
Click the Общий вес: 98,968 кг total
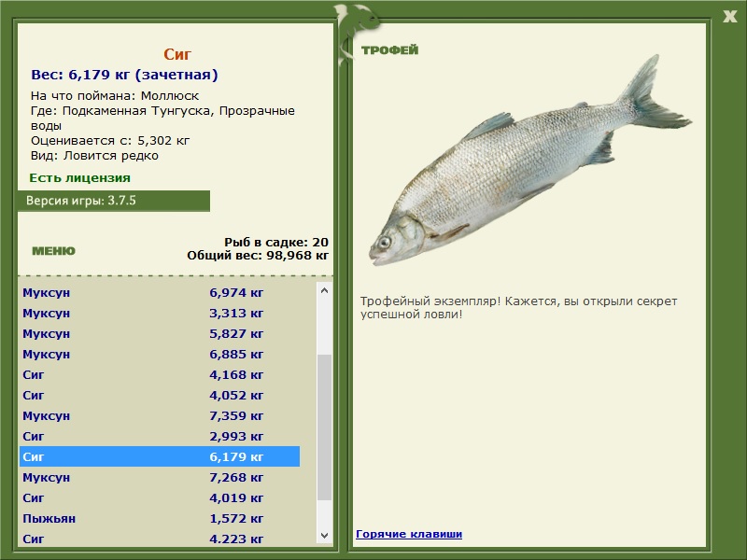258,255
